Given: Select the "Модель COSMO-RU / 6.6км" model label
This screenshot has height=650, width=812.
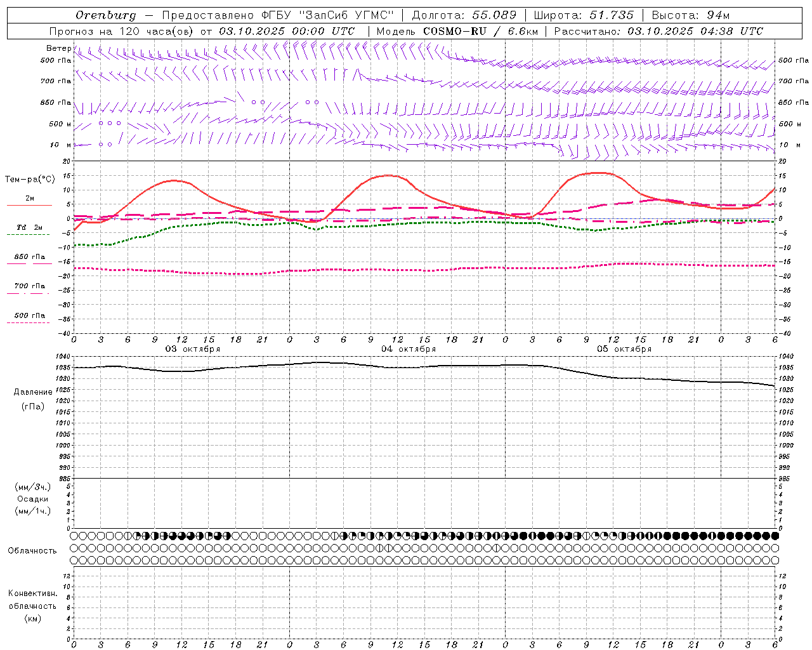Looking at the screenshot, I should click(457, 31).
